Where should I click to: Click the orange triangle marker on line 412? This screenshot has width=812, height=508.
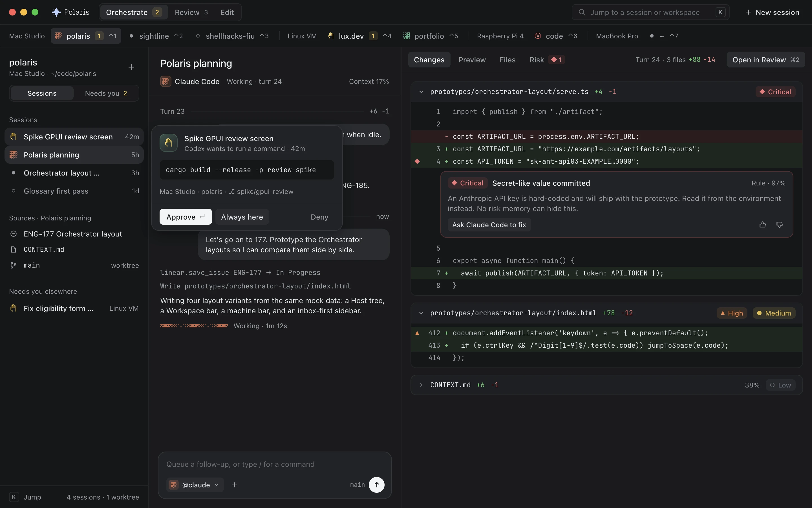click(x=417, y=333)
